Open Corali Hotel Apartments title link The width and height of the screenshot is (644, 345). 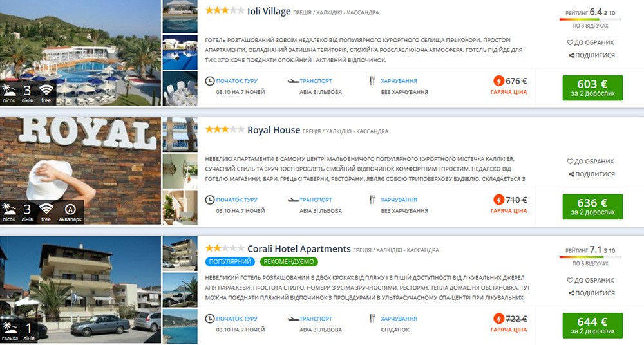[x=299, y=249]
